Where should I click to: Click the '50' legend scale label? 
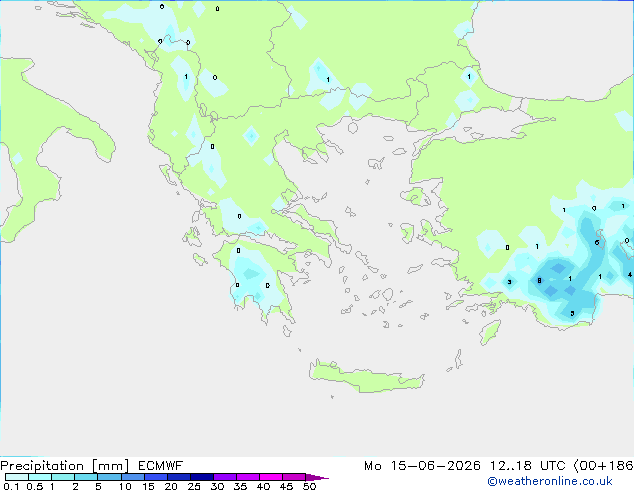tap(309, 486)
